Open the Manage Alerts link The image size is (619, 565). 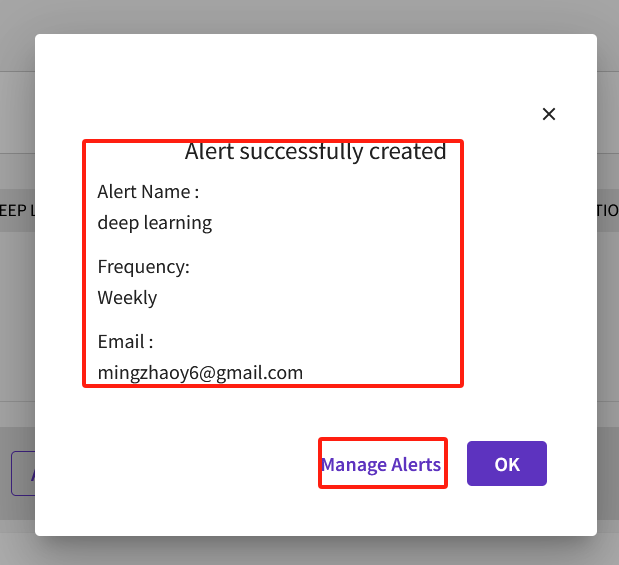click(x=381, y=464)
